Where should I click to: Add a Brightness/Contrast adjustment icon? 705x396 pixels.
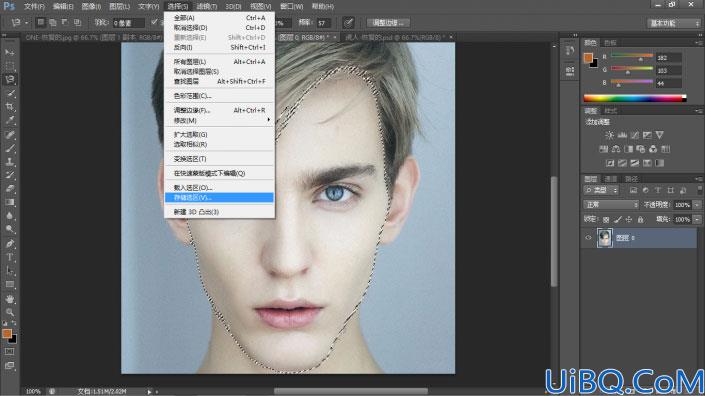[609, 135]
